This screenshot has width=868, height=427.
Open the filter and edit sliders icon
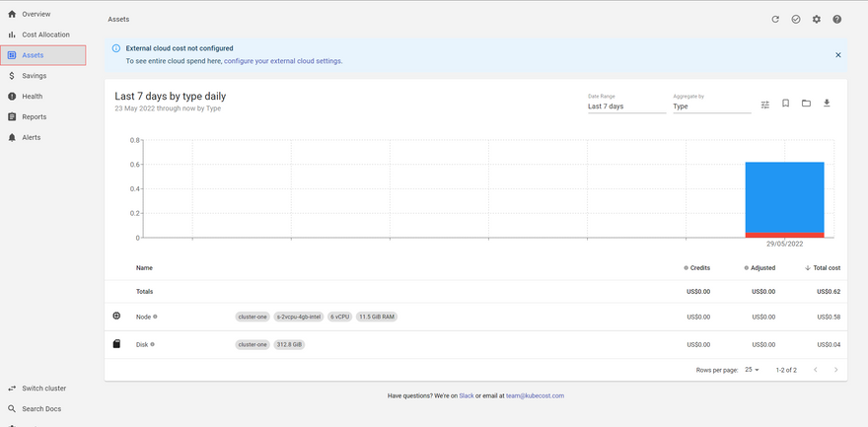click(x=764, y=104)
